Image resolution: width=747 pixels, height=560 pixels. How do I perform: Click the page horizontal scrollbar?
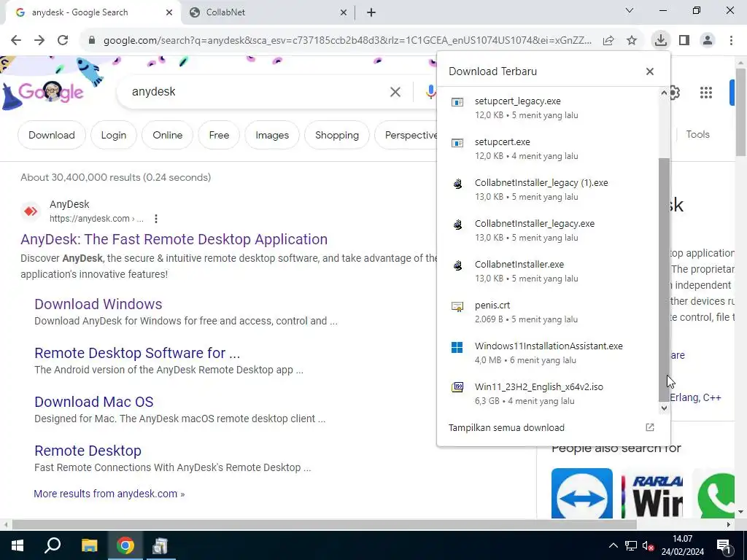pyautogui.click(x=324, y=525)
